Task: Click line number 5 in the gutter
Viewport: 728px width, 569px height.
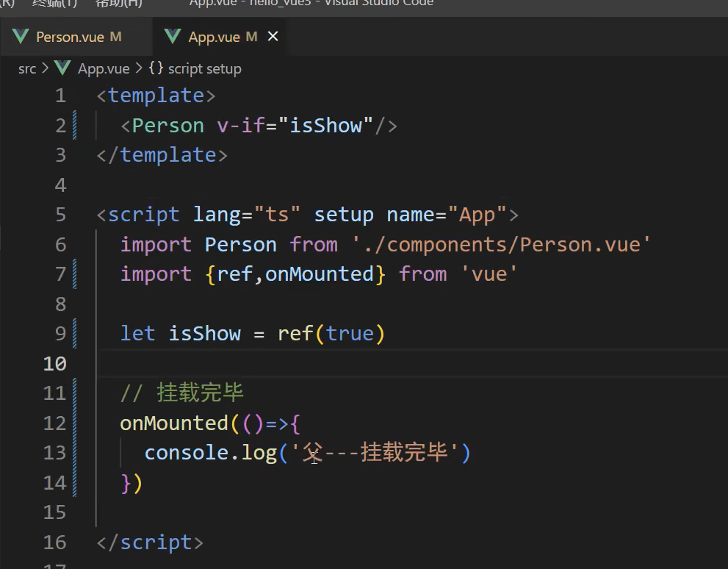Action: 60,215
